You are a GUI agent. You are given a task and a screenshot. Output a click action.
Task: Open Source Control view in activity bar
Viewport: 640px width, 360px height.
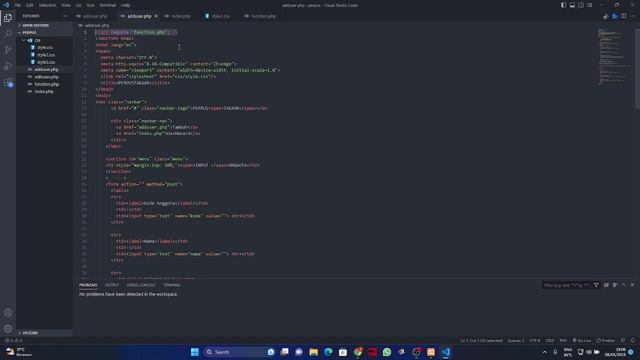pyautogui.click(x=8, y=50)
